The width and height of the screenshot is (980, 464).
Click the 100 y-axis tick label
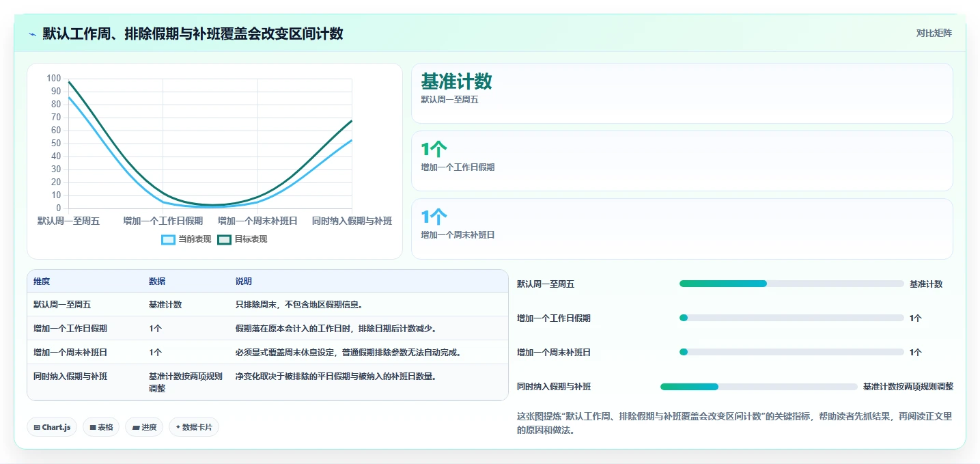click(54, 79)
